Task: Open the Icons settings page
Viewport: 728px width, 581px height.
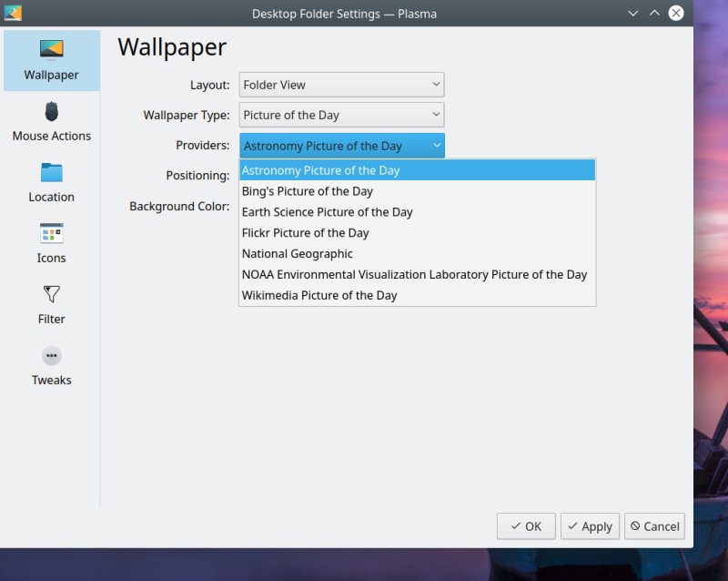Action: pos(51,243)
